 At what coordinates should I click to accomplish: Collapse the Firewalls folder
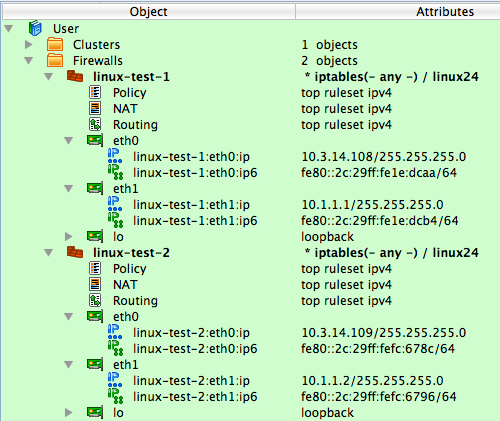[29, 60]
